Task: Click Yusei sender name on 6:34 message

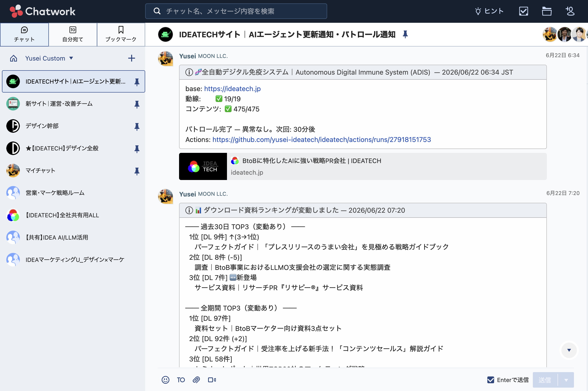Action: (x=188, y=56)
